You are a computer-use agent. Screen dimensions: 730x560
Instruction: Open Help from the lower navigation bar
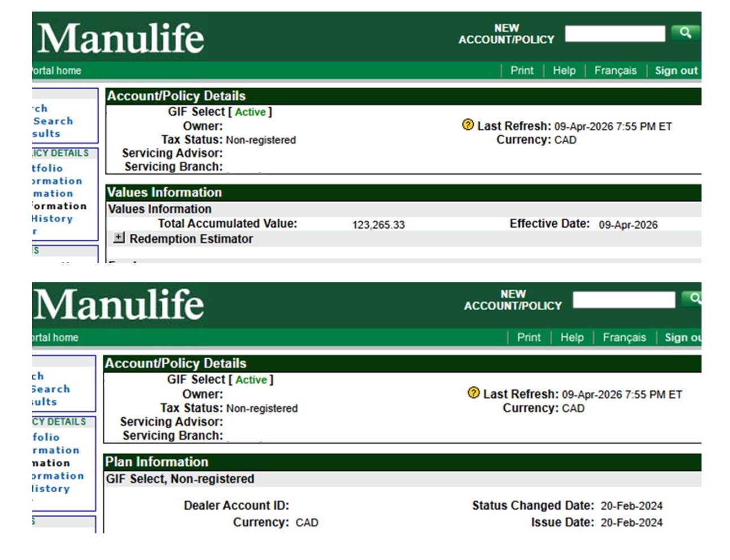click(571, 338)
